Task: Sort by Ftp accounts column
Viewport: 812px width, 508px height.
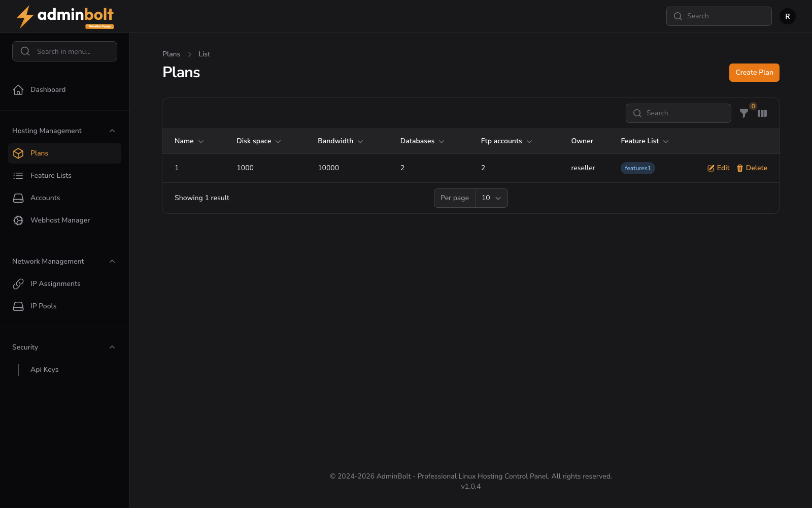Action: pyautogui.click(x=506, y=141)
